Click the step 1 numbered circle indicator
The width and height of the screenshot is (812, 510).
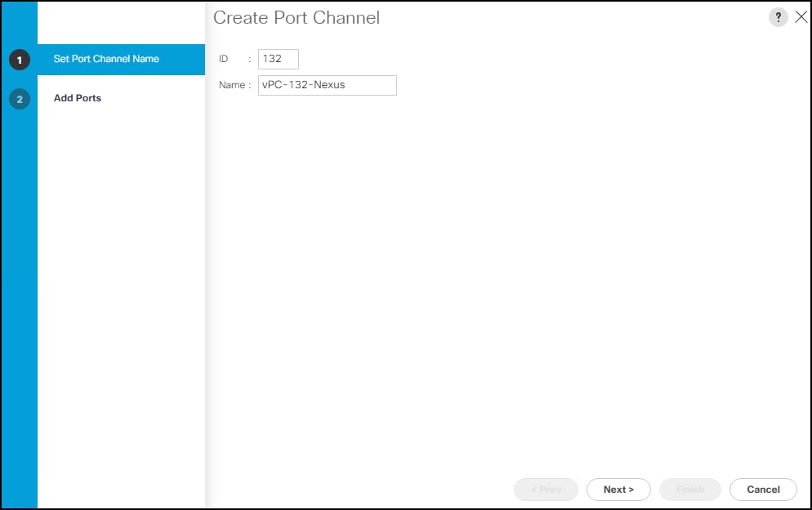19,59
